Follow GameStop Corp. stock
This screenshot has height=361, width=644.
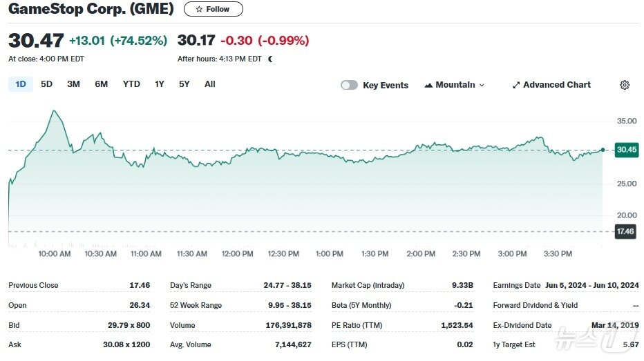tap(214, 10)
